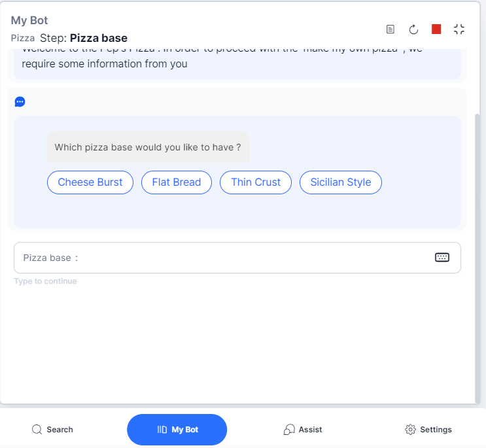The height and width of the screenshot is (448, 486).
Task: Click the Pizza label in the header
Action: pyautogui.click(x=23, y=39)
